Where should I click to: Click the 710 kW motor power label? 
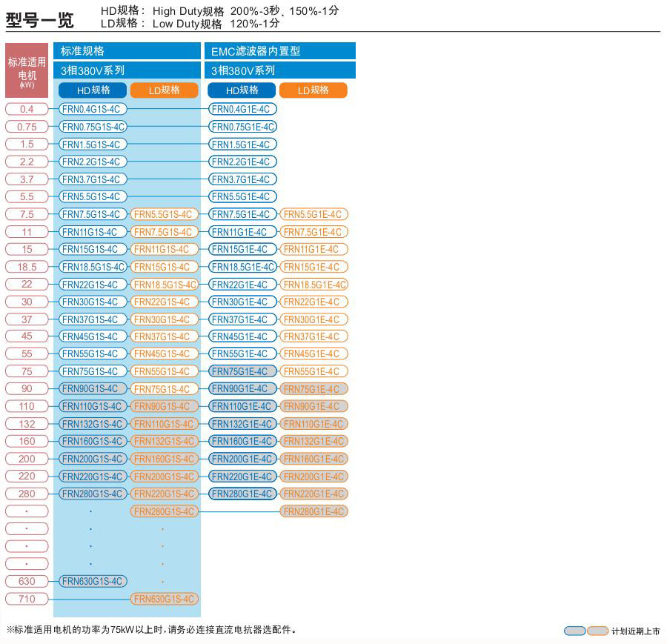pos(27,599)
